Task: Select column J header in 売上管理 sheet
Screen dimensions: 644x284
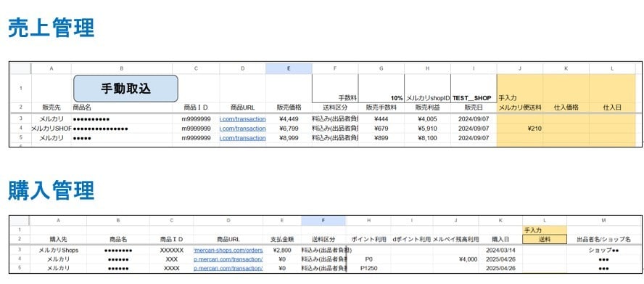Action: (x=519, y=69)
